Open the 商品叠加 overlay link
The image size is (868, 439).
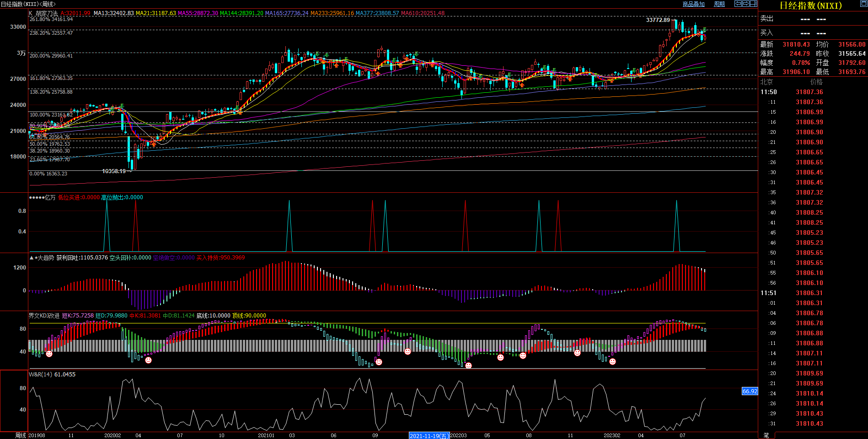(693, 4)
